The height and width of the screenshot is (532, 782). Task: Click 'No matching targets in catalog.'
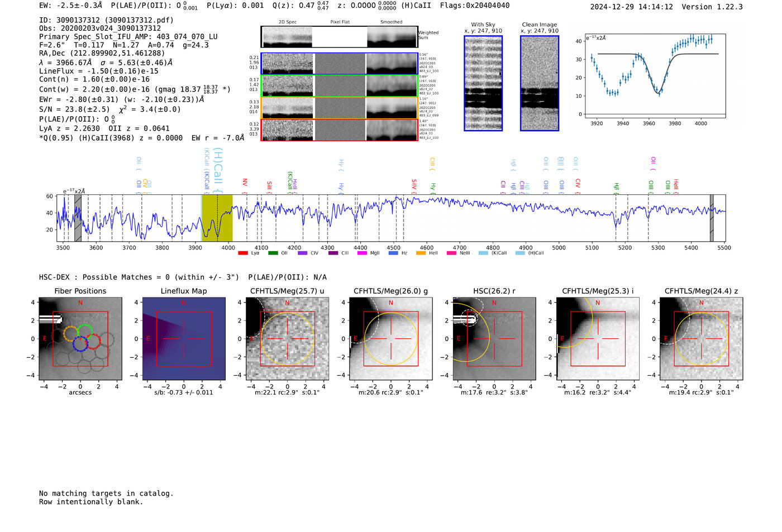point(106,493)
